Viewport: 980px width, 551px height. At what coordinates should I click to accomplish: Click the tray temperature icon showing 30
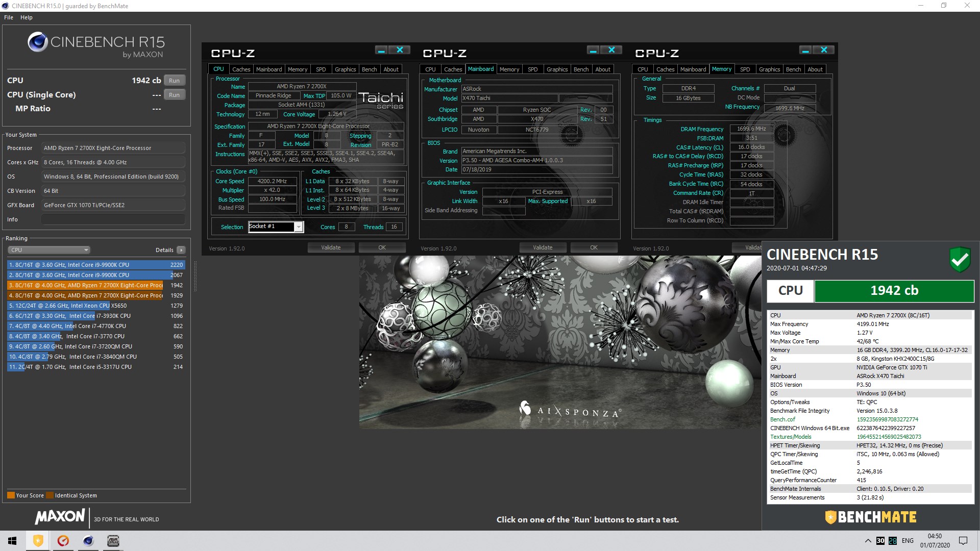(880, 541)
